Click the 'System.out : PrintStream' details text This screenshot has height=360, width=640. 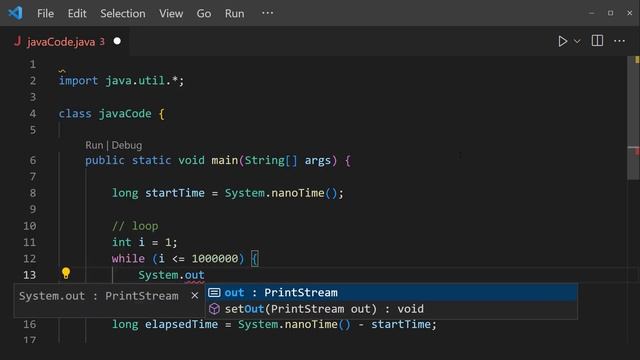point(98,296)
